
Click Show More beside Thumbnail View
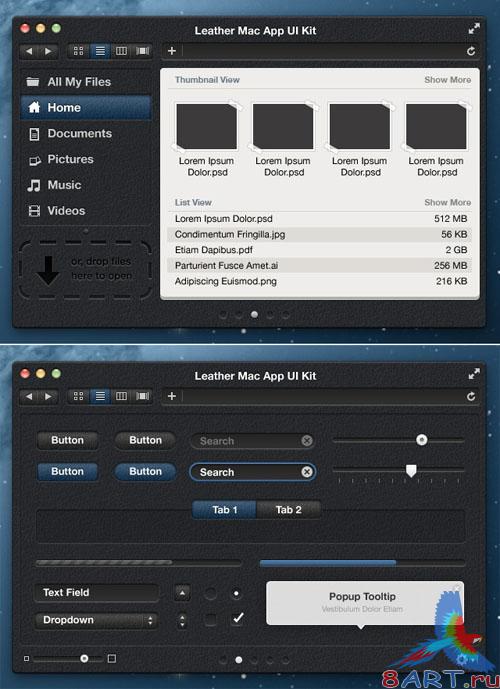(447, 80)
